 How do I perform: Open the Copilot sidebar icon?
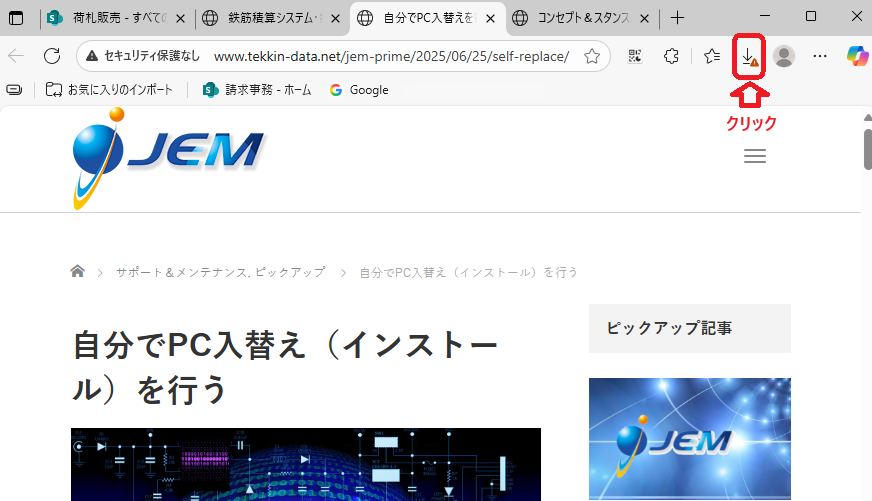click(857, 56)
